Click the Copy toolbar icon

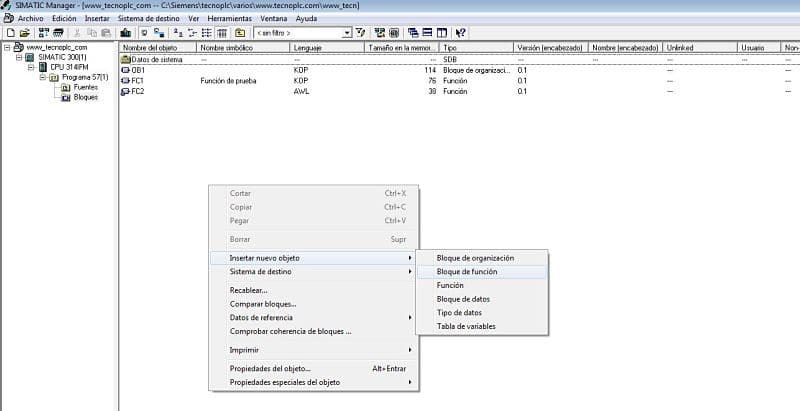[x=92, y=33]
